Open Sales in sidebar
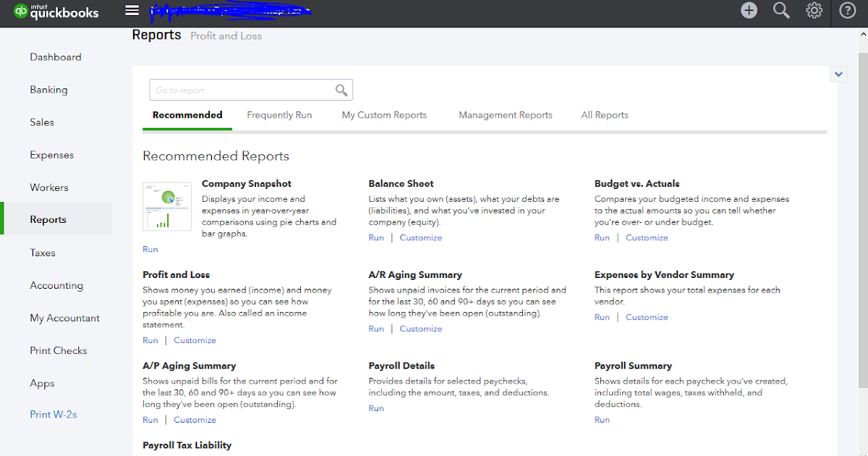Image resolution: width=868 pixels, height=456 pixels. (42, 122)
